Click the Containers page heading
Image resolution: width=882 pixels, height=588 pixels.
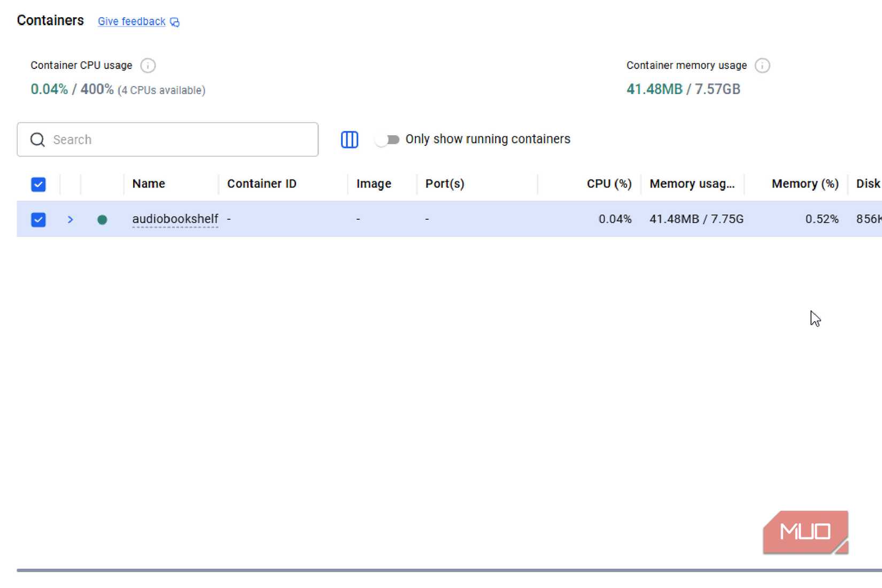(x=50, y=20)
